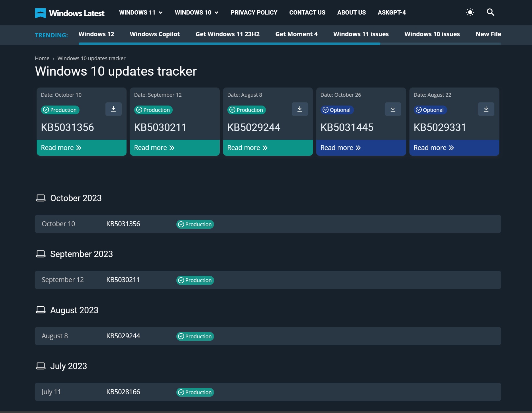The width and height of the screenshot is (532, 413).
Task: Open Get Moment 4 trending link
Action: tap(296, 34)
